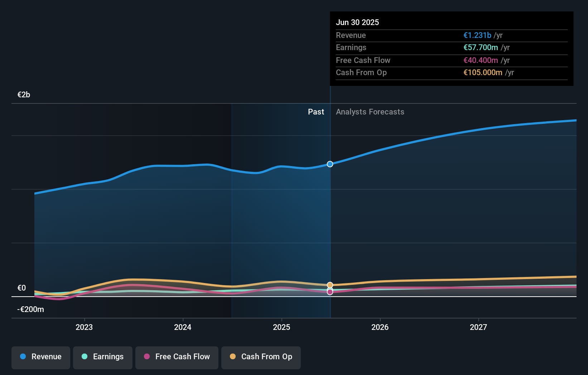Image resolution: width=588 pixels, height=375 pixels.
Task: Select the blue Revenue data point marker
Action: coord(330,164)
